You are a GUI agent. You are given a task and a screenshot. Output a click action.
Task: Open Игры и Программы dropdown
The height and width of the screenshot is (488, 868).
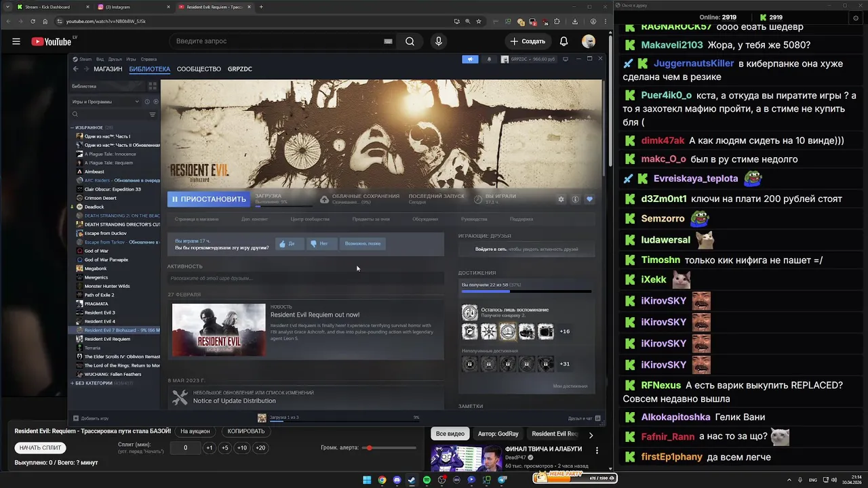pyautogui.click(x=105, y=102)
